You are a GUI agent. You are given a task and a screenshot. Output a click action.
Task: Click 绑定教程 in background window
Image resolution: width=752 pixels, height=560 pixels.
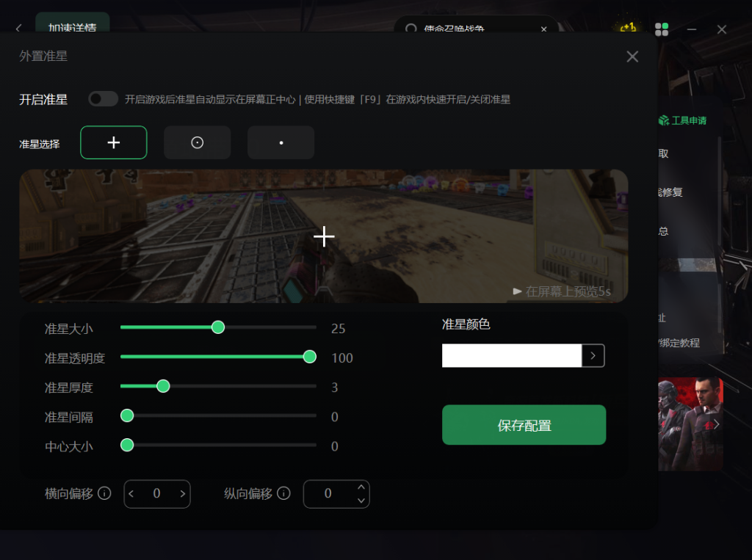679,343
